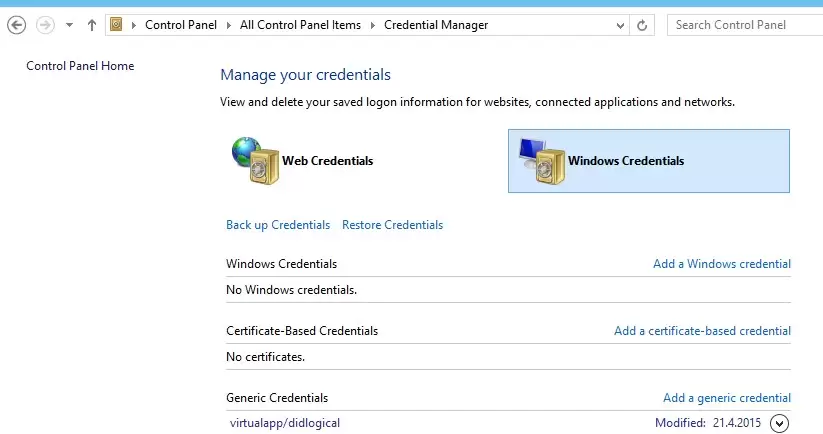Go up one level with Up arrow
The image size is (823, 434).
(x=92, y=25)
